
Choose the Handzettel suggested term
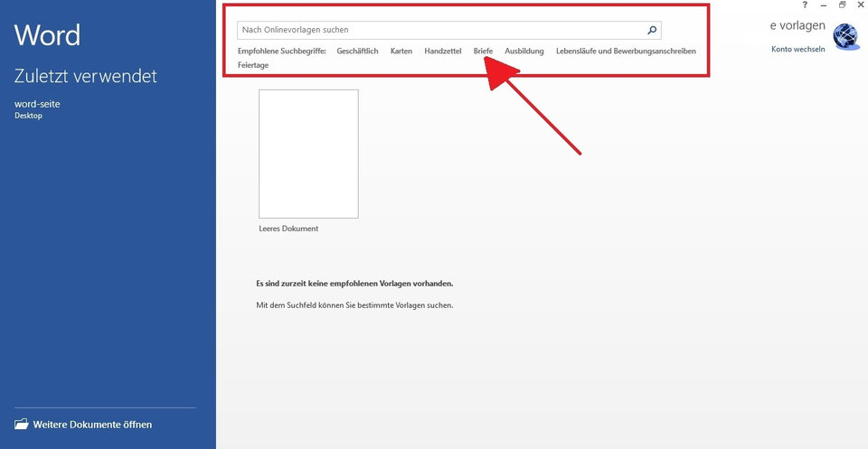click(x=443, y=51)
